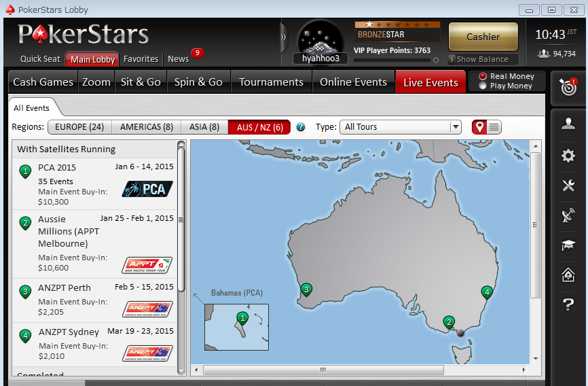Viewport: 588px width, 386px height.
Task: Click the APPT tour logo
Action: (x=147, y=265)
